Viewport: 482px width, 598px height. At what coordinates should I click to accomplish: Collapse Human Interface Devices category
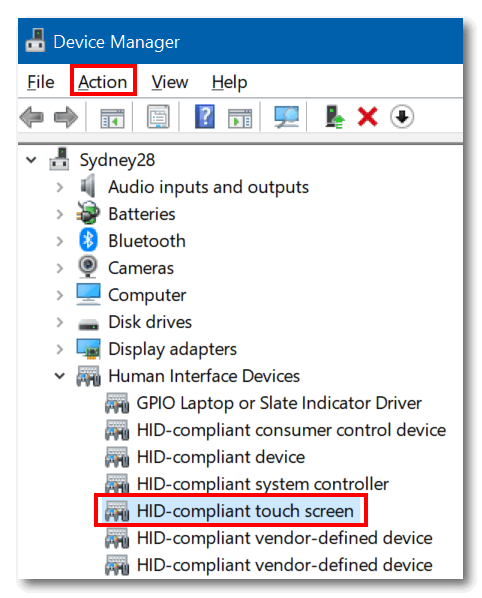(x=59, y=376)
